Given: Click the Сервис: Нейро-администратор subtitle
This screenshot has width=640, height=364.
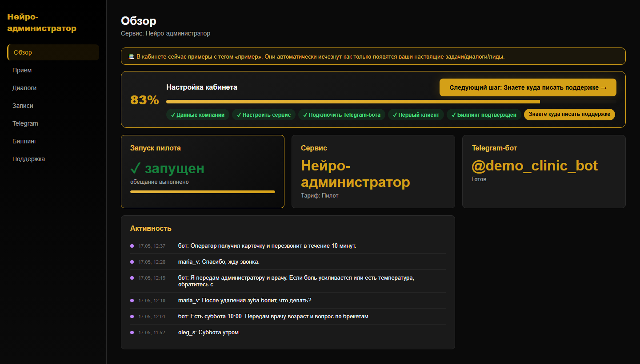Looking at the screenshot, I should pyautogui.click(x=166, y=33).
